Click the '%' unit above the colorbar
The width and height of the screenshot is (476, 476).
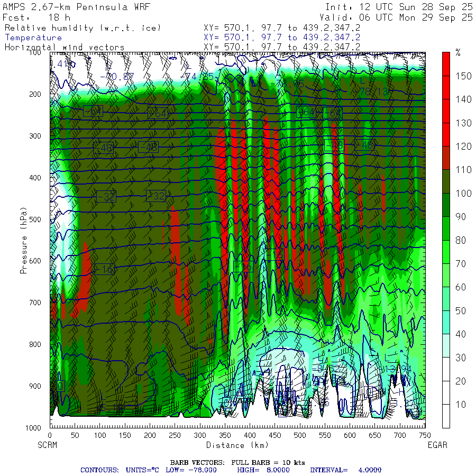coord(458,53)
